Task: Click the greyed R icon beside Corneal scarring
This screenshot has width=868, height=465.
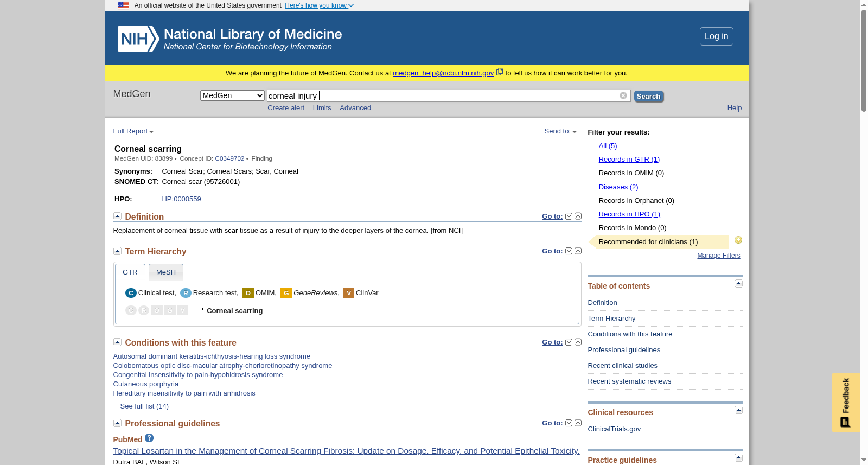Action: (144, 310)
